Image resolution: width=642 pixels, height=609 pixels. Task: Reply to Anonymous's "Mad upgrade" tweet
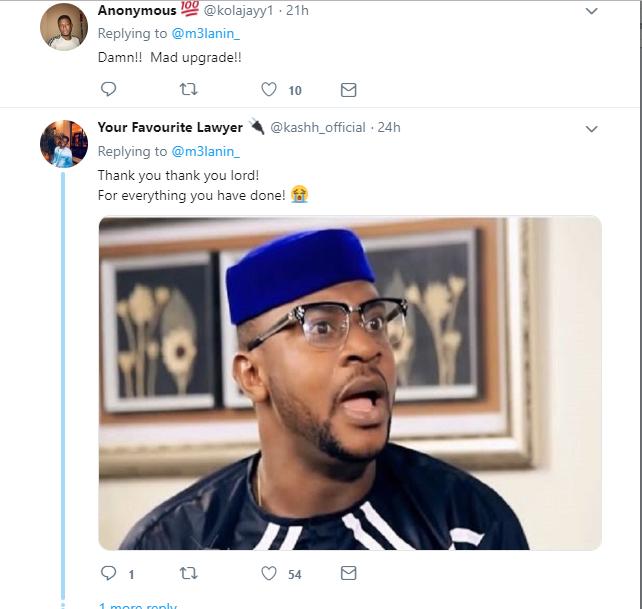pos(109,90)
